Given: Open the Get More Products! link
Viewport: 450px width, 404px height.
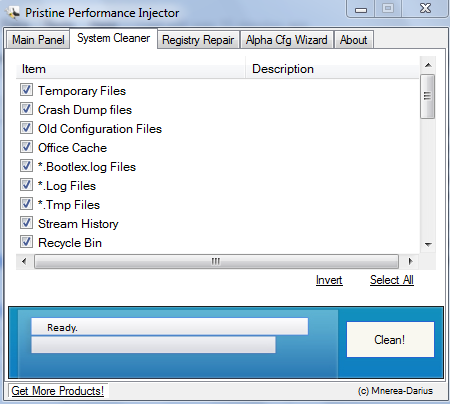Looking at the screenshot, I should (58, 391).
